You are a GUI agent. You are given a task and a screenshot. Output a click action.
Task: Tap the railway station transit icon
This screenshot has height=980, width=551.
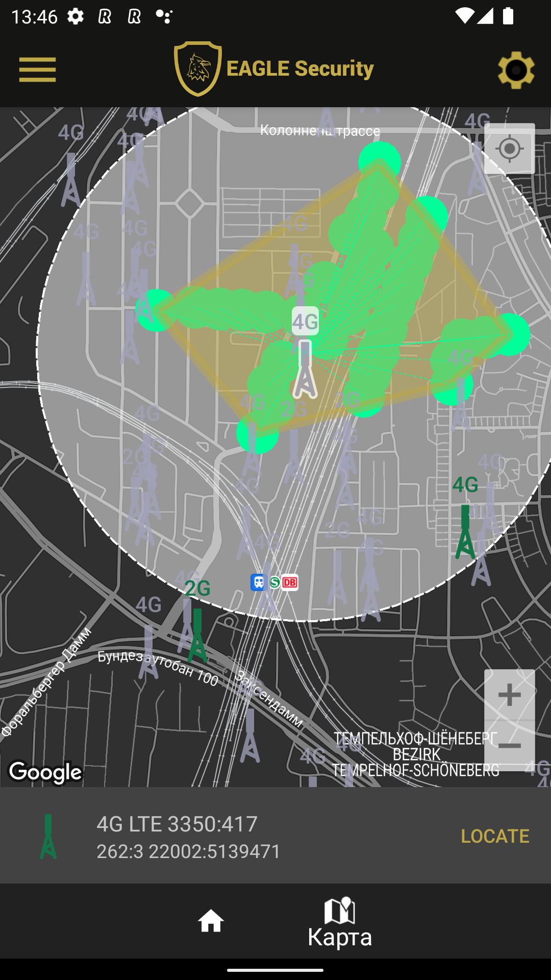259,582
